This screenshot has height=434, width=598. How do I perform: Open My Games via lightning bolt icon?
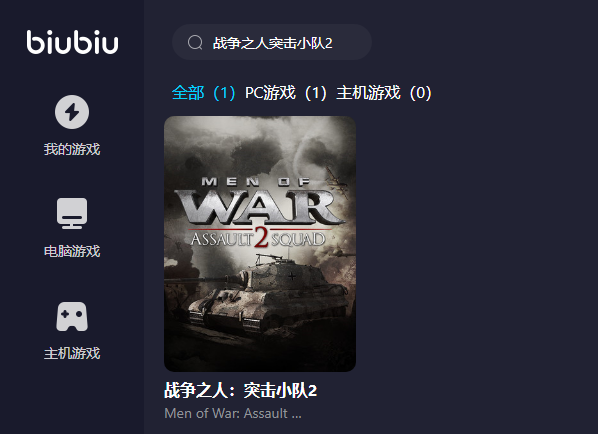(x=72, y=112)
